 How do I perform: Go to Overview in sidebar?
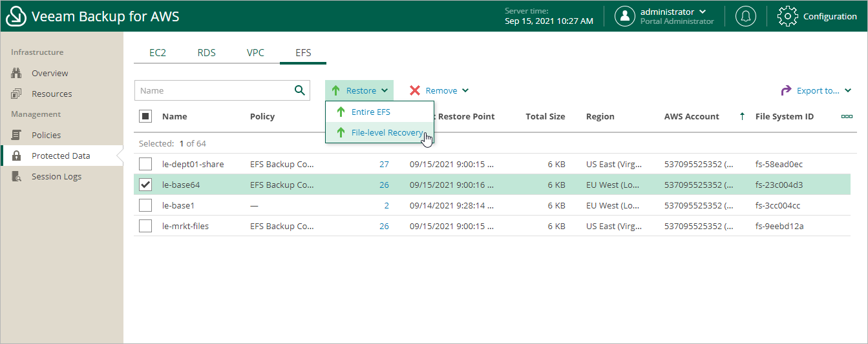pos(50,73)
